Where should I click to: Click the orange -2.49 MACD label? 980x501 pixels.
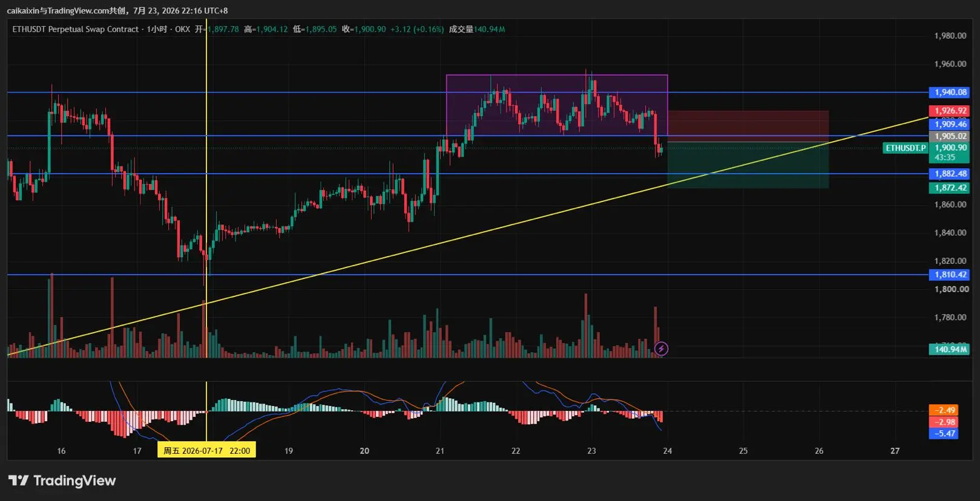coord(944,410)
